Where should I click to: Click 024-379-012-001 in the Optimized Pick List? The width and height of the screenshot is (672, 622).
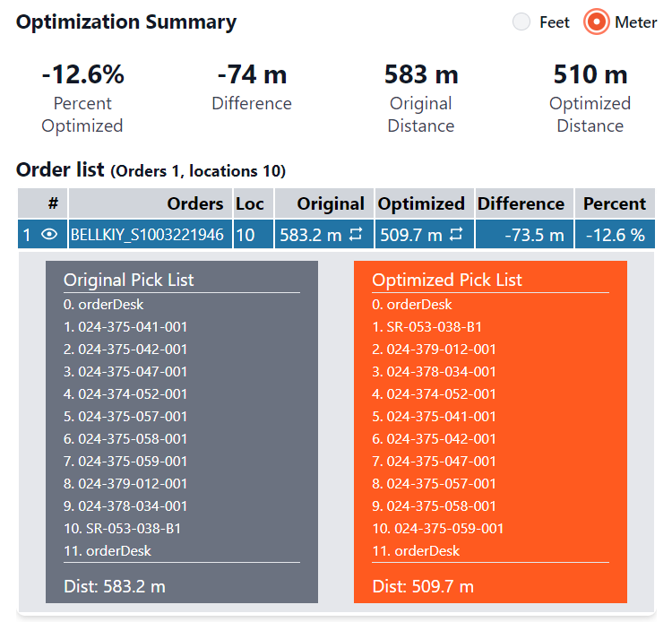[x=441, y=350]
